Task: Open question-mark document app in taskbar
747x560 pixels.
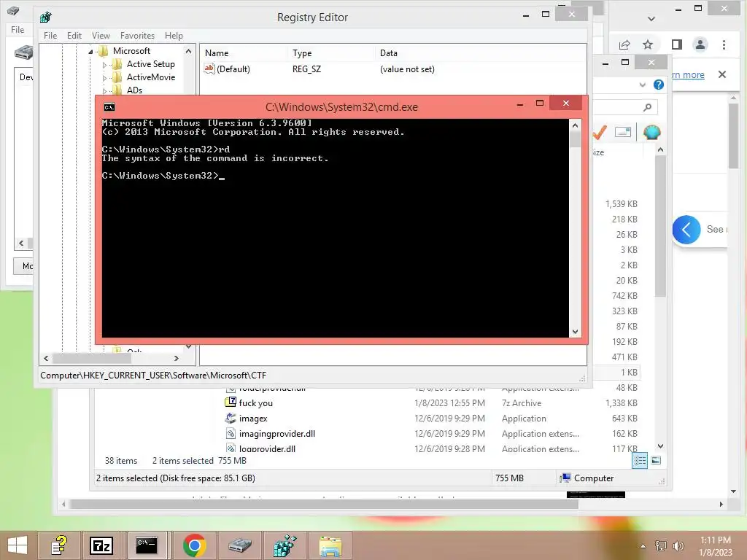Action: [60, 545]
